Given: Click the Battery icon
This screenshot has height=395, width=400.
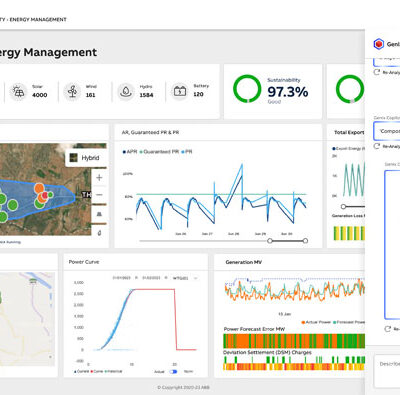Looking at the screenshot, I should coord(180,91).
